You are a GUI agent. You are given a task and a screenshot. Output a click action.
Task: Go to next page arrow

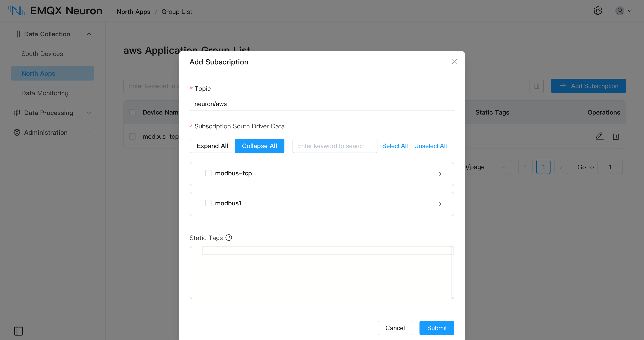(x=561, y=167)
